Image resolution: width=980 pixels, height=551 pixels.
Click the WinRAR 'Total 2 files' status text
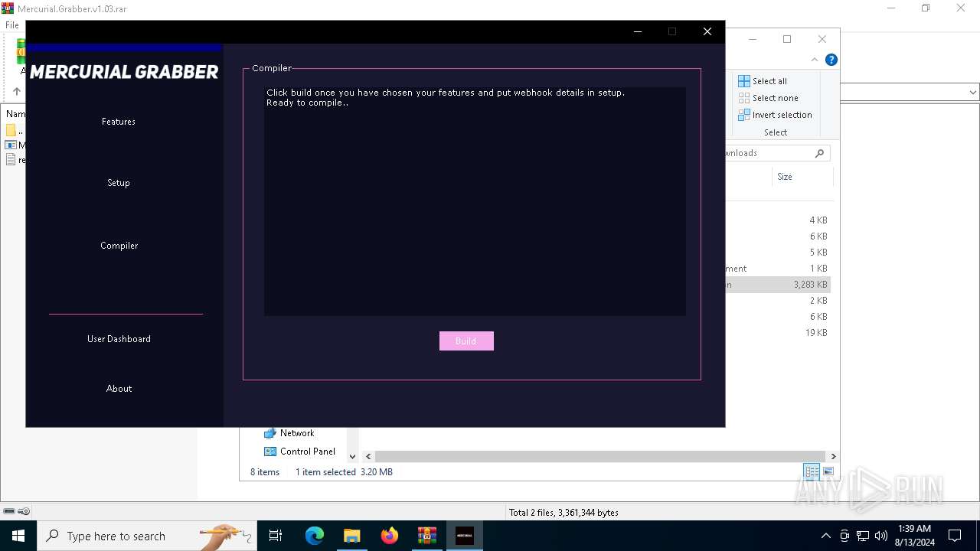click(x=563, y=513)
